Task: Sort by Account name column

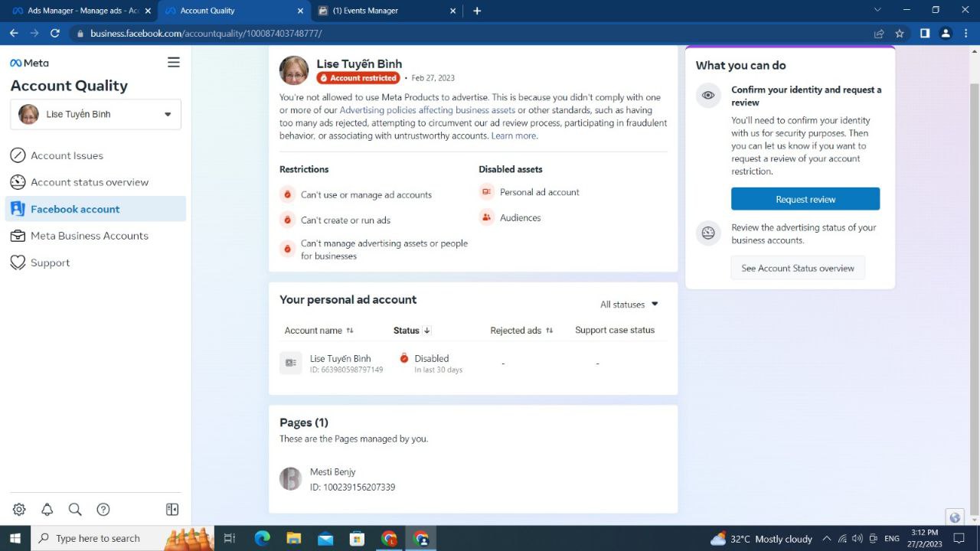Action: pos(319,331)
